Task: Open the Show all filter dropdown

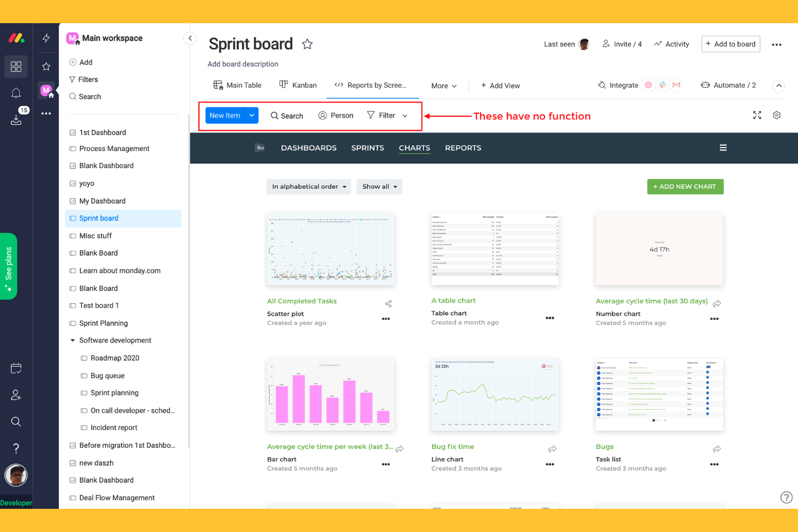Action: pyautogui.click(x=379, y=186)
